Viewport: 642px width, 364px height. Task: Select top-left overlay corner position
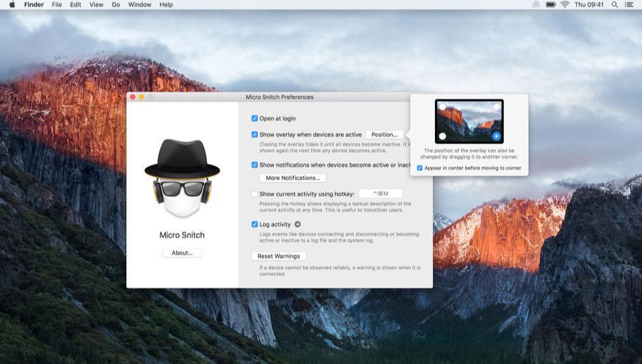tap(443, 107)
